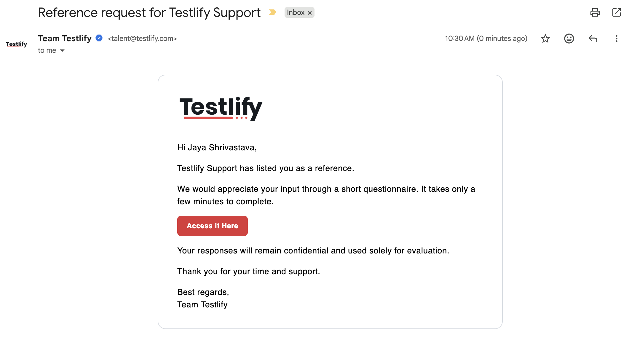Click the greeting Hi Jaya Shrivastava
629x364 pixels.
pyautogui.click(x=217, y=147)
